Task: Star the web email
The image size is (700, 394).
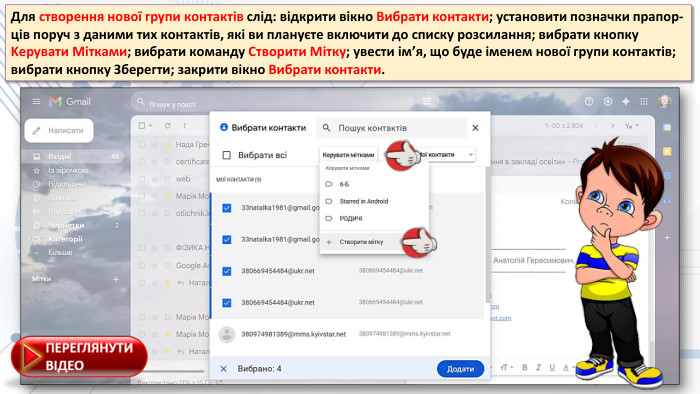Action: point(154,179)
